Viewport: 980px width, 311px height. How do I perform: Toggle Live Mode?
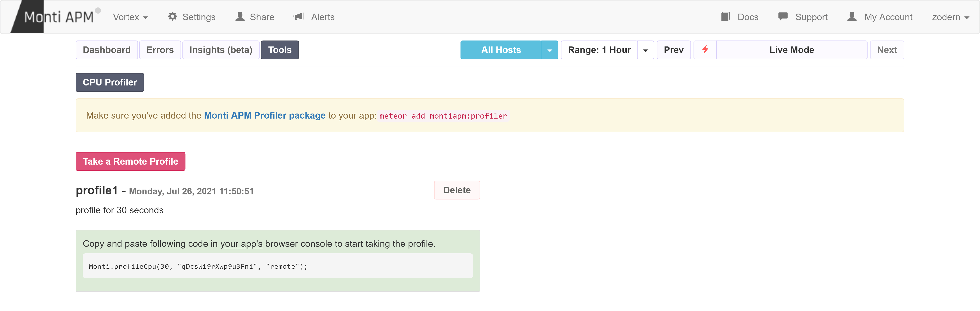[791, 50]
